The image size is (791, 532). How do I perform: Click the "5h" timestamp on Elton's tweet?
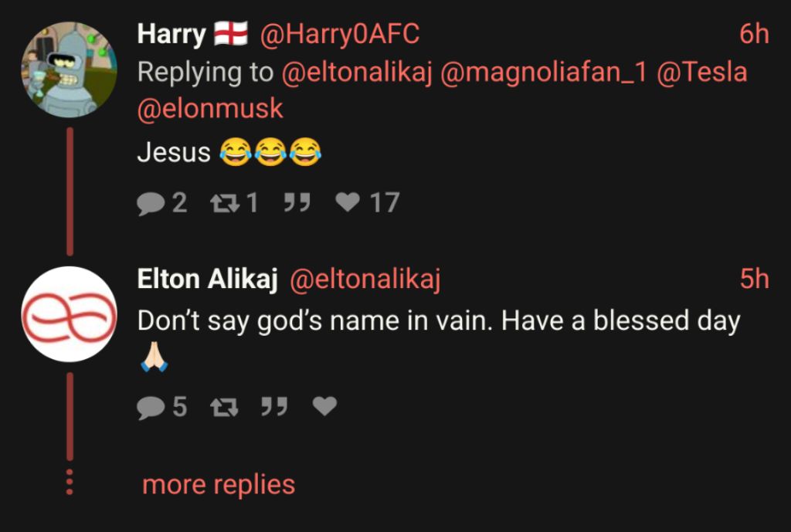point(754,280)
